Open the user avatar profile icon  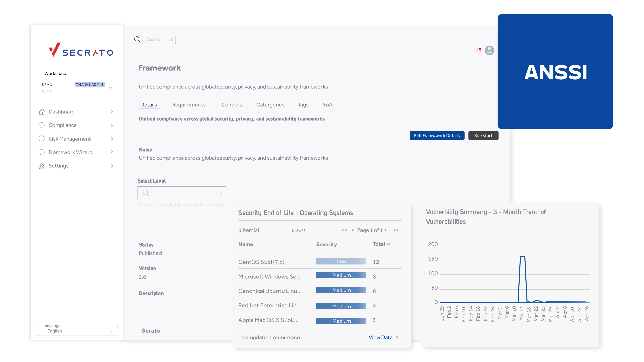tap(489, 50)
